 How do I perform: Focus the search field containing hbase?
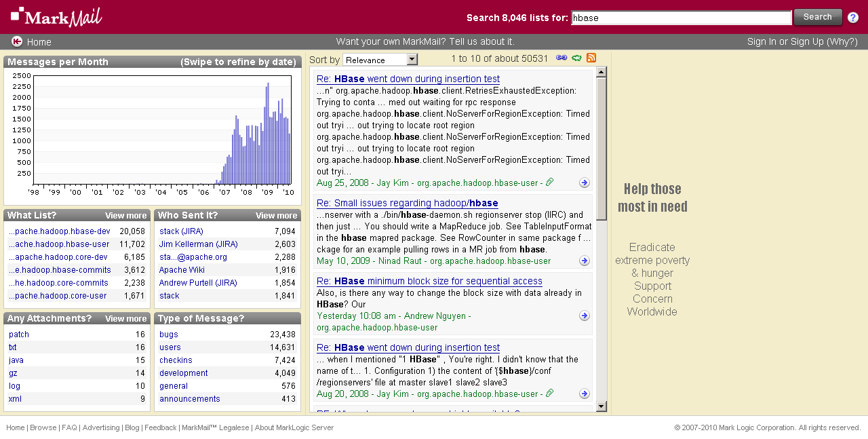(682, 18)
